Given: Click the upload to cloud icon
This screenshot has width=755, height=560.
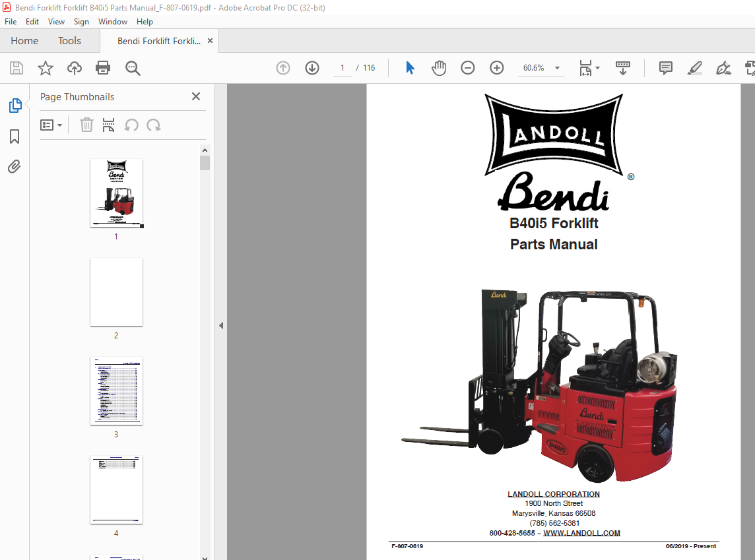Looking at the screenshot, I should coord(74,68).
